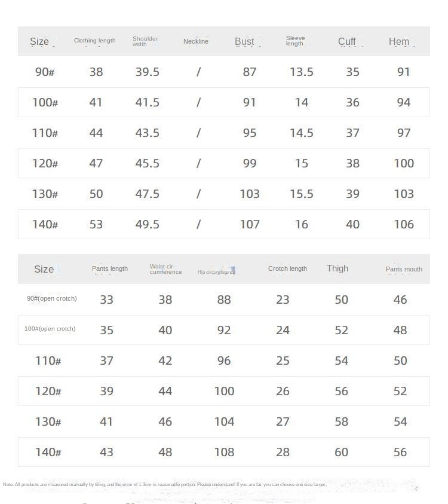Click the 39.5 shoulder width value
This screenshot has width=448, height=504.
tap(147, 72)
